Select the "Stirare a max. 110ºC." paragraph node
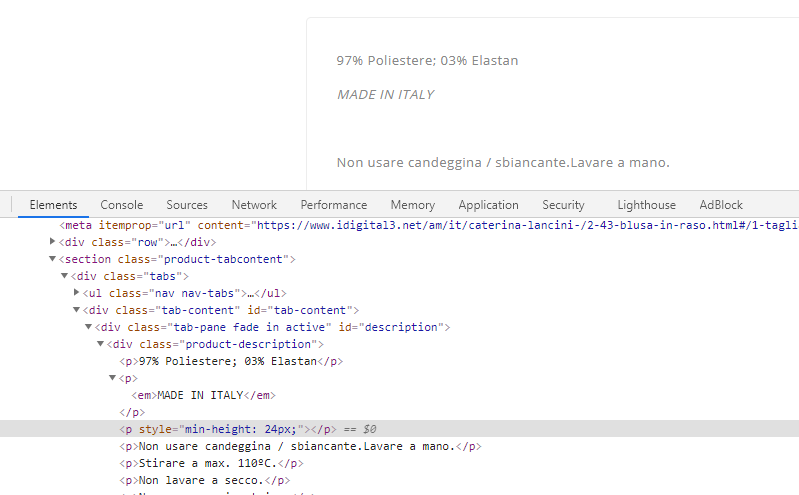This screenshot has width=799, height=495. tap(210, 463)
